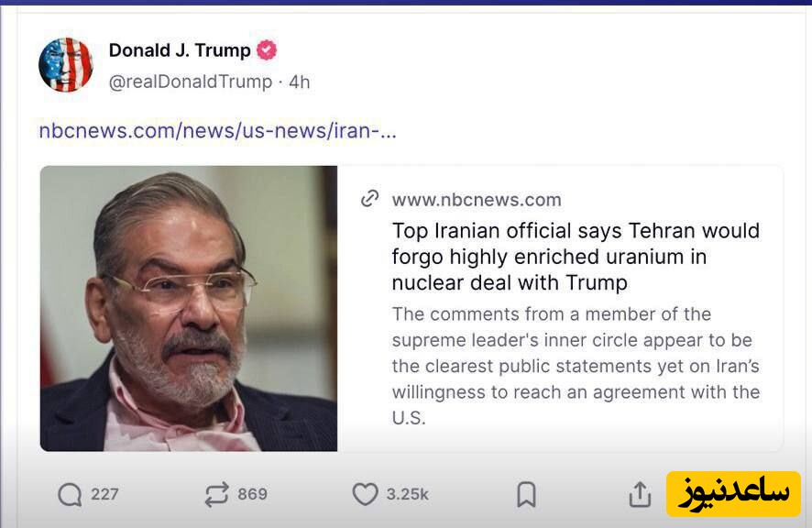
Task: View the 869 reposts count
Action: (x=252, y=495)
